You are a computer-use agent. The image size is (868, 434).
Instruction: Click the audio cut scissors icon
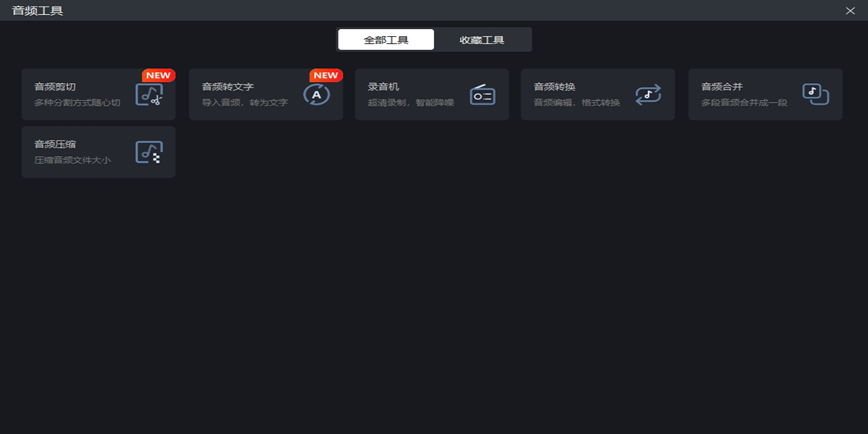[x=149, y=95]
